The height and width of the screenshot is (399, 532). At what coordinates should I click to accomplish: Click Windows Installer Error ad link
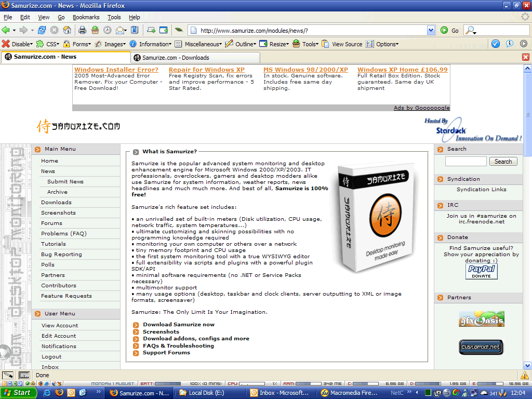(x=116, y=70)
